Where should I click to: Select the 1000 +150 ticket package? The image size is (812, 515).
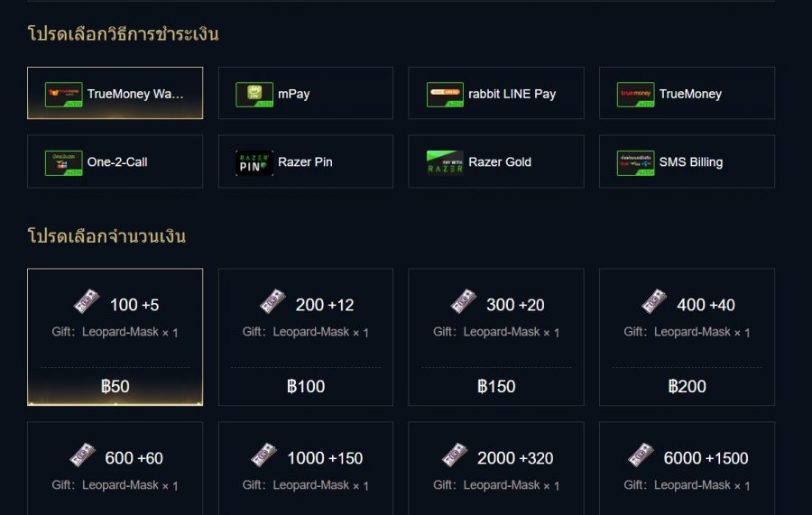tap(305, 469)
